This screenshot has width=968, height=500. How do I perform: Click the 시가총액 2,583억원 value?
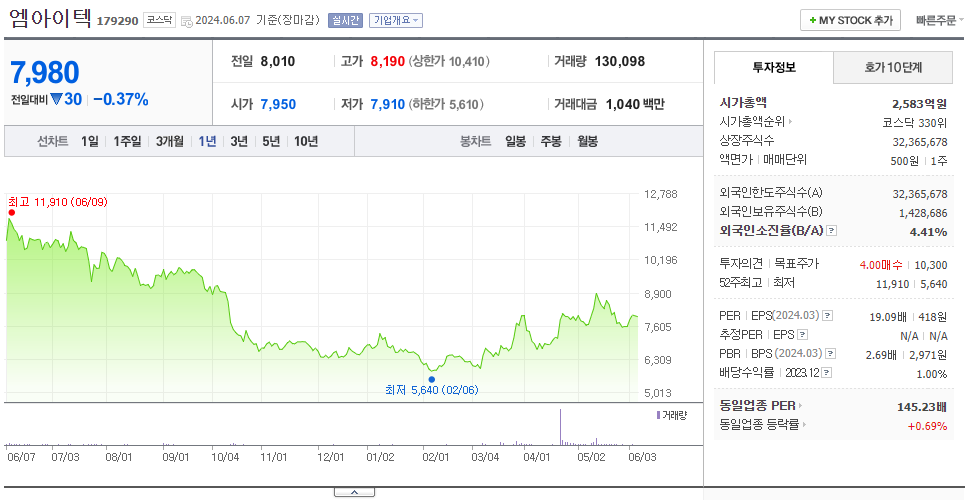919,104
